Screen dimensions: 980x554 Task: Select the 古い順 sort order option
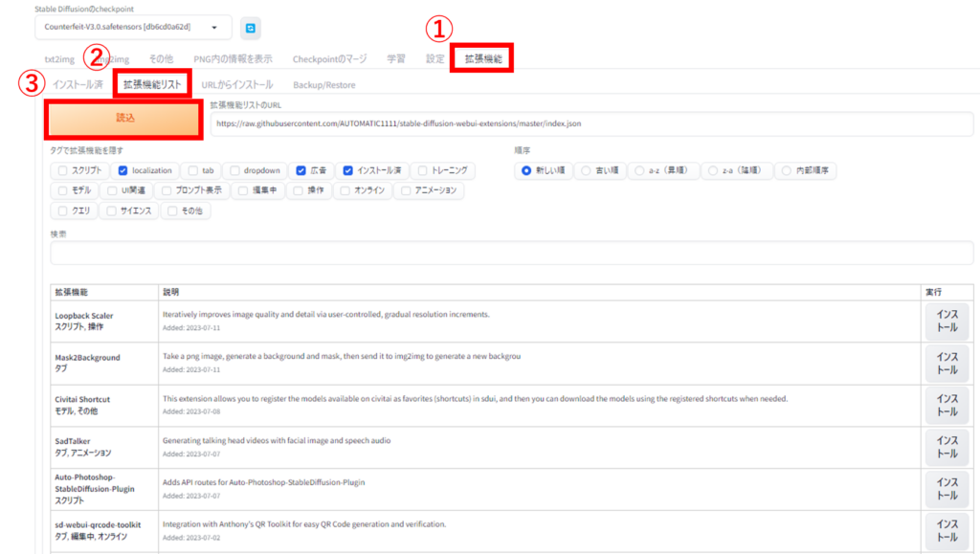pos(586,170)
